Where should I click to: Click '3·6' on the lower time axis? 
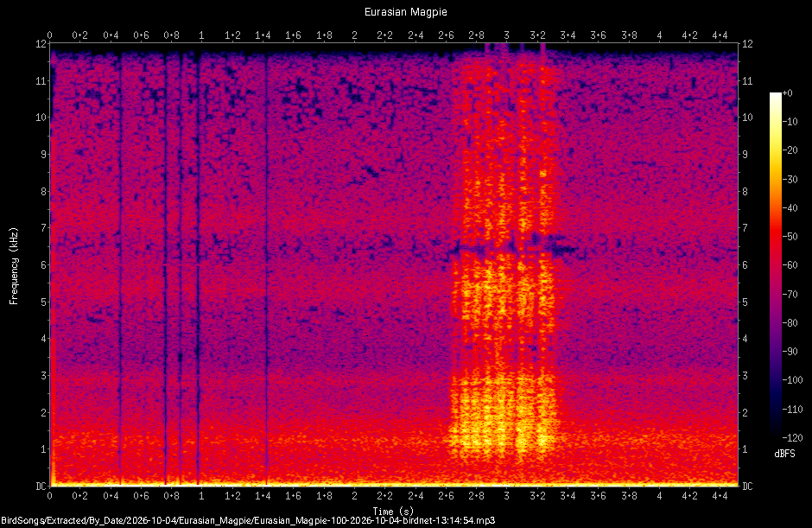coord(598,496)
